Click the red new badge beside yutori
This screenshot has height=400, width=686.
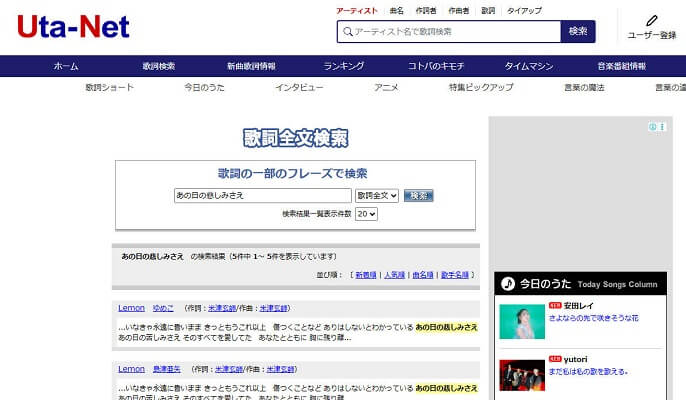tap(555, 359)
